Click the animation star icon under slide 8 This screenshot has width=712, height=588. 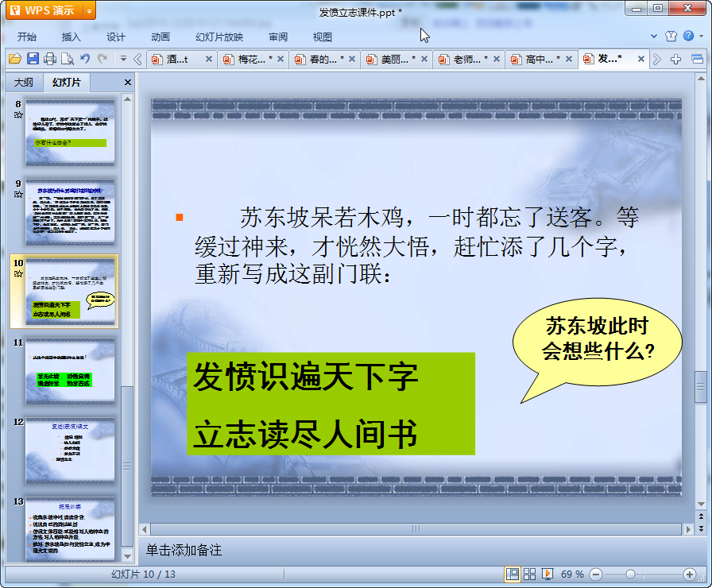[18, 115]
